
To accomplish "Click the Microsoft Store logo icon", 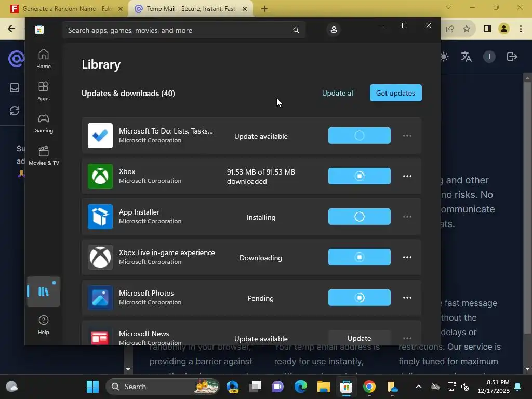I will tap(39, 30).
